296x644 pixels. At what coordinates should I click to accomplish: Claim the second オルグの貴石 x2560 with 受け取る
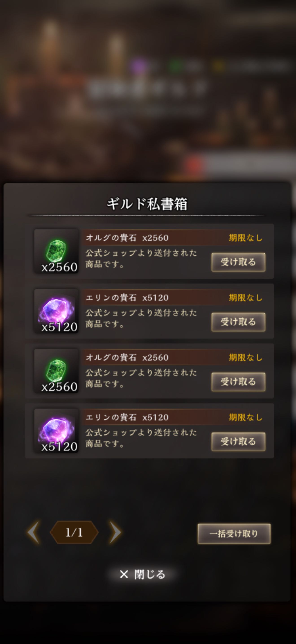(238, 382)
